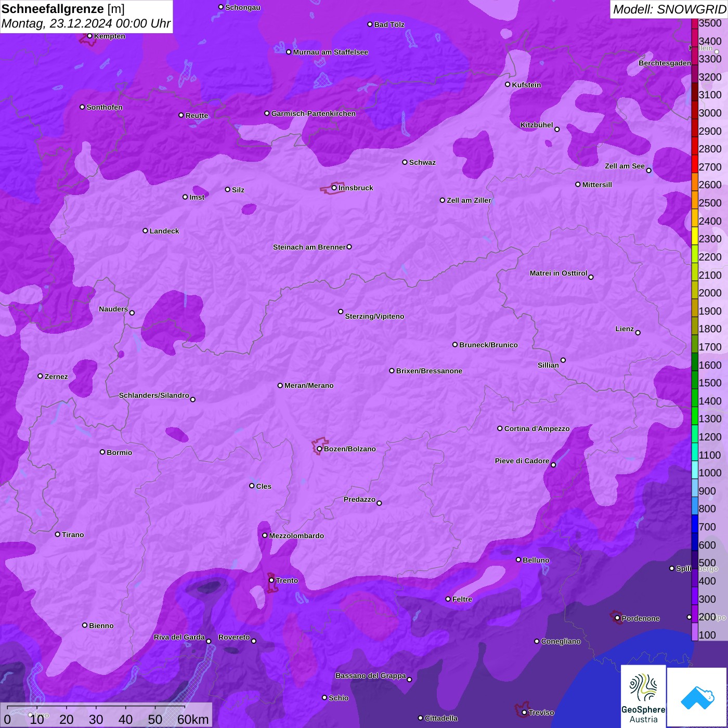Select the Murnau am Staffelsee label
The image size is (728, 728).
tap(331, 52)
